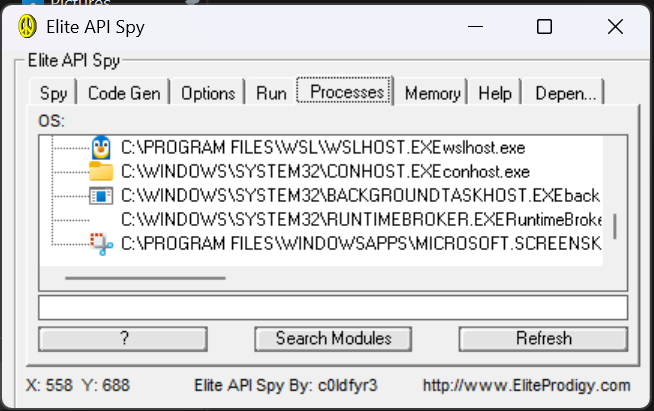The image size is (654, 411).
Task: Select the scissors icon for the SCREENSK entry
Action: tap(101, 244)
